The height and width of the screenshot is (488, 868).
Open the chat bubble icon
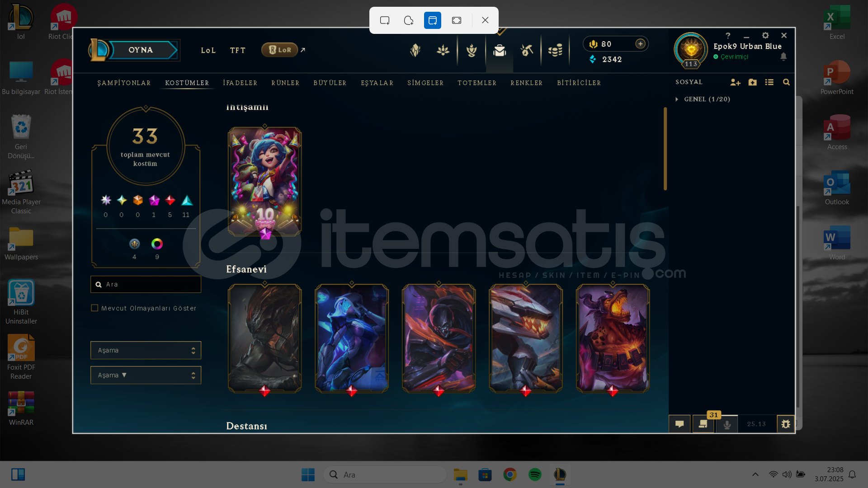tap(679, 424)
